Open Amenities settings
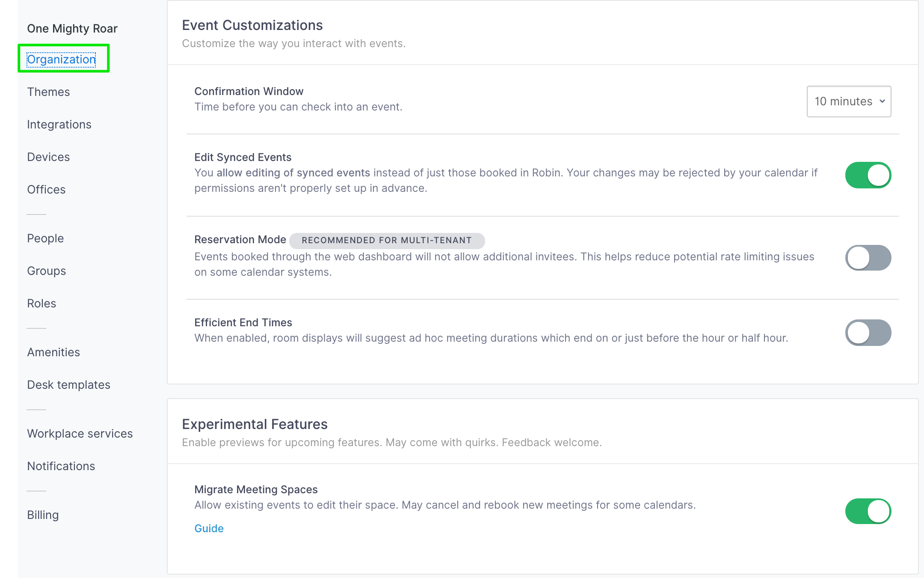 click(x=53, y=352)
